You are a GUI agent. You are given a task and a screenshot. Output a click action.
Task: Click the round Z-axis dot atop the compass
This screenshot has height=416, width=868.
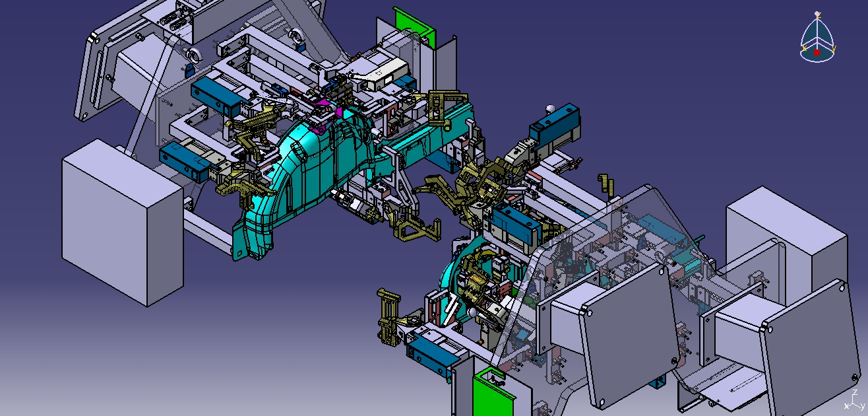(818, 14)
